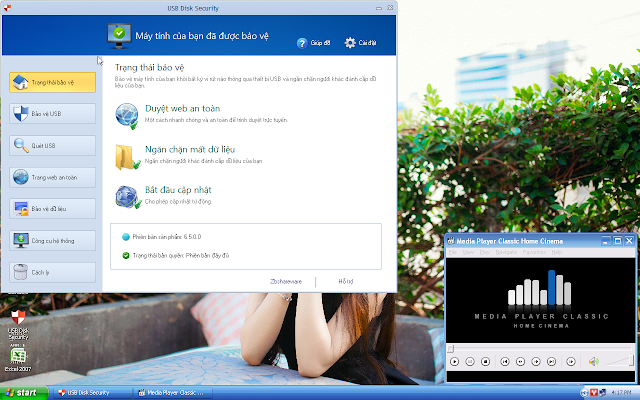The width and height of the screenshot is (640, 400).
Task: Switch to Media Player Classic taskbar button
Action: 174,393
